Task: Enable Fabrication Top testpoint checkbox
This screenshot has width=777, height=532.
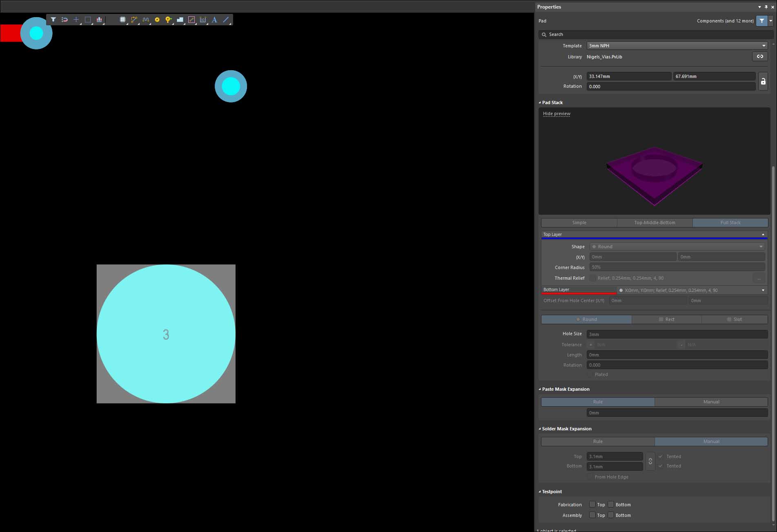Action: 592,504
